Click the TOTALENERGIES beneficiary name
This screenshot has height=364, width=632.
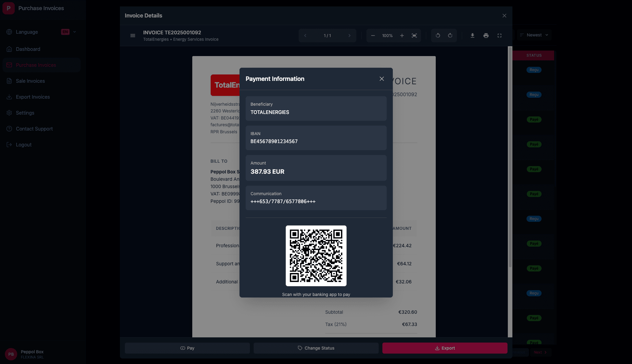pos(270,112)
